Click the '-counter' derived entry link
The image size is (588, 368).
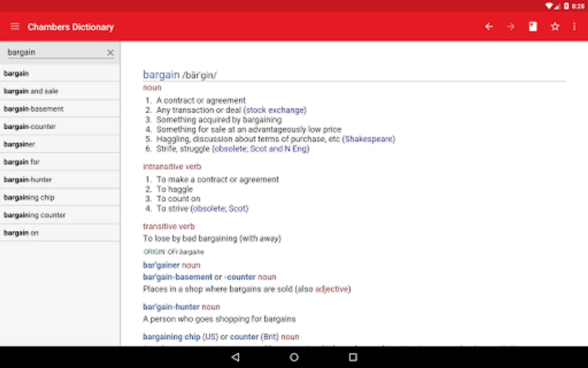coord(240,277)
